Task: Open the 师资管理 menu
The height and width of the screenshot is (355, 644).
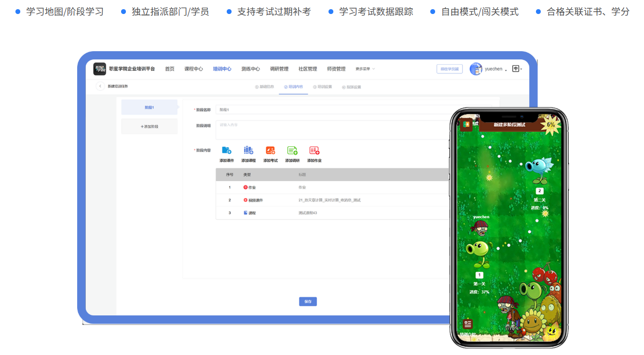Action: [336, 69]
